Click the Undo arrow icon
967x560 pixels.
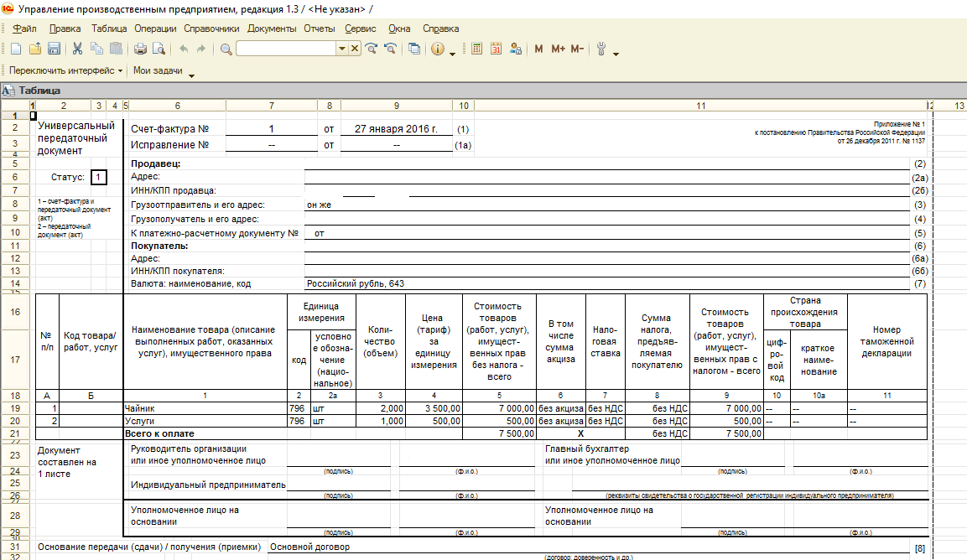[183, 49]
